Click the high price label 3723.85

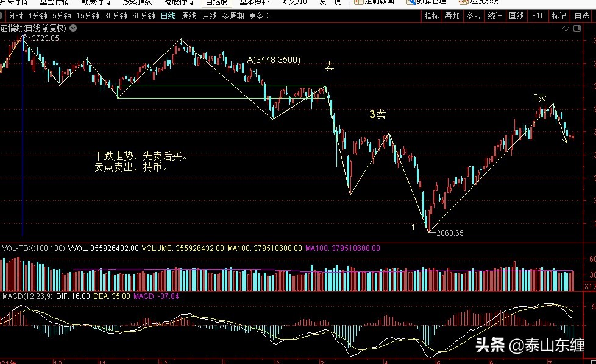45,38
